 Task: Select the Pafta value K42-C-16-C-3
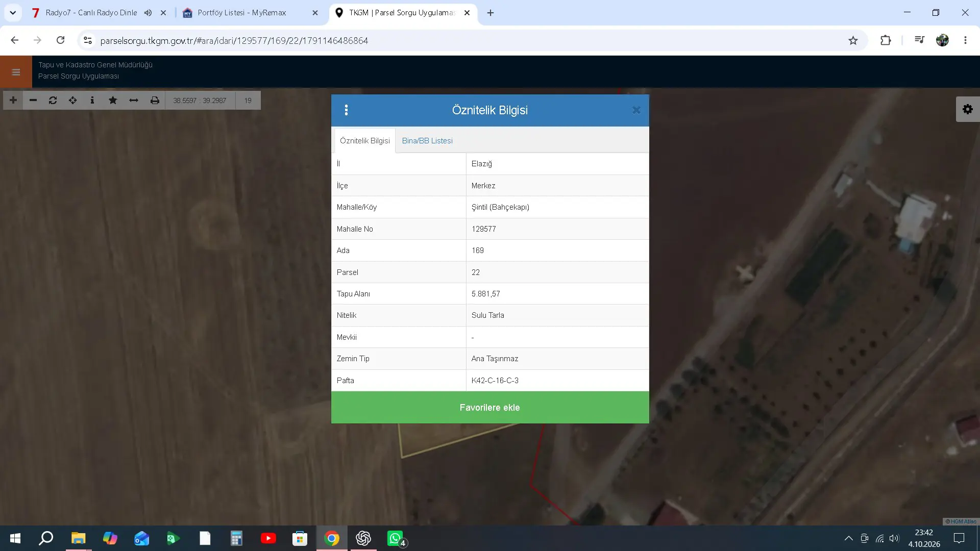(x=495, y=381)
